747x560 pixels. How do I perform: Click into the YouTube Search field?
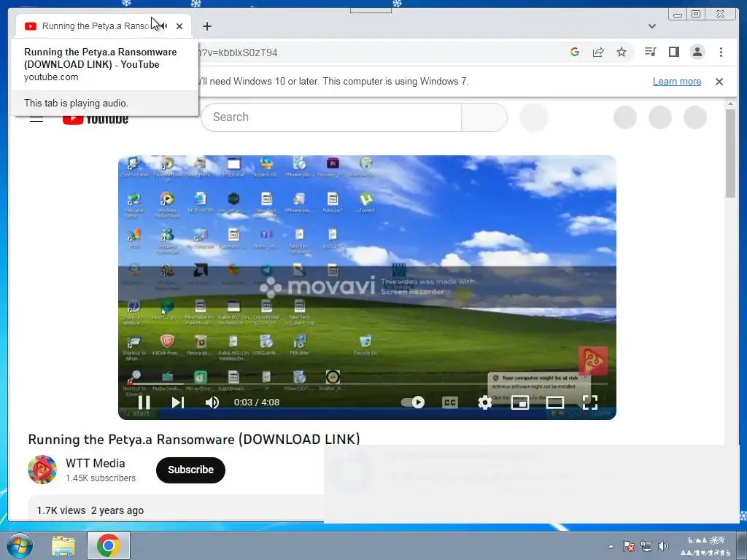pos(331,117)
